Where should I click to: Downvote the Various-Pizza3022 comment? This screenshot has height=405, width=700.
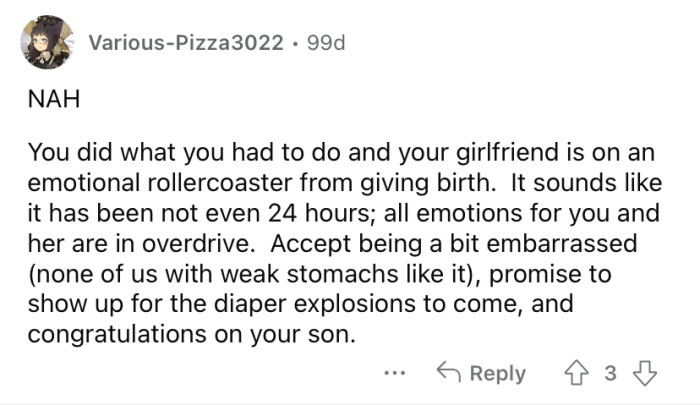click(646, 373)
